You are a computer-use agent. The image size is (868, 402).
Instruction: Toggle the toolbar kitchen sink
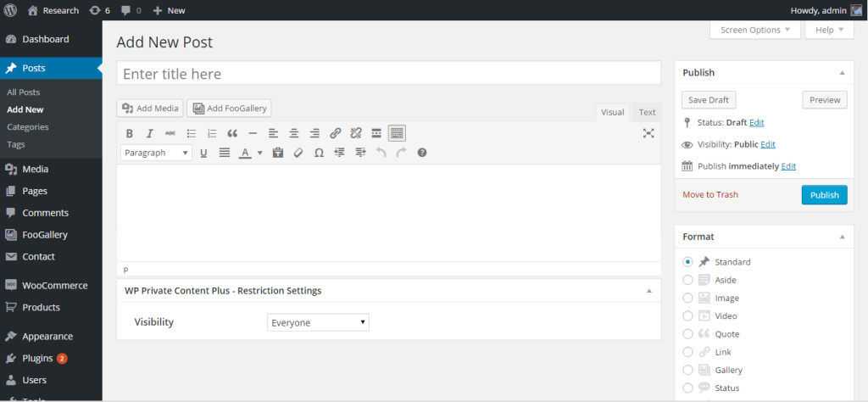point(397,133)
